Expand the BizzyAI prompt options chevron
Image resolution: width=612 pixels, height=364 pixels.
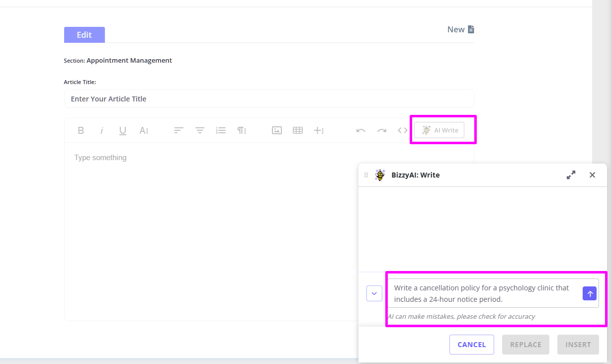374,293
